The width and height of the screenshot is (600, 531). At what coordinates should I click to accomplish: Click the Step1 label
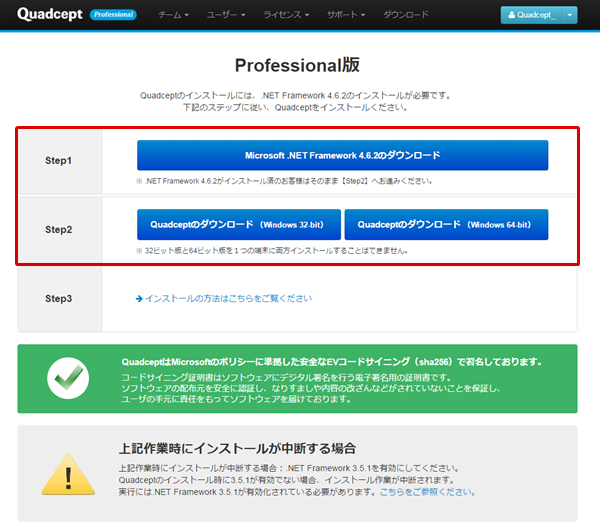pos(59,161)
